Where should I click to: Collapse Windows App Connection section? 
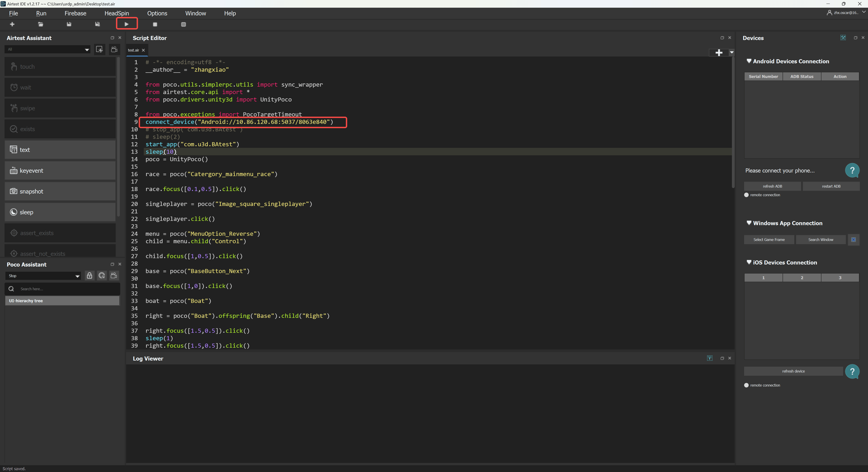click(x=749, y=223)
